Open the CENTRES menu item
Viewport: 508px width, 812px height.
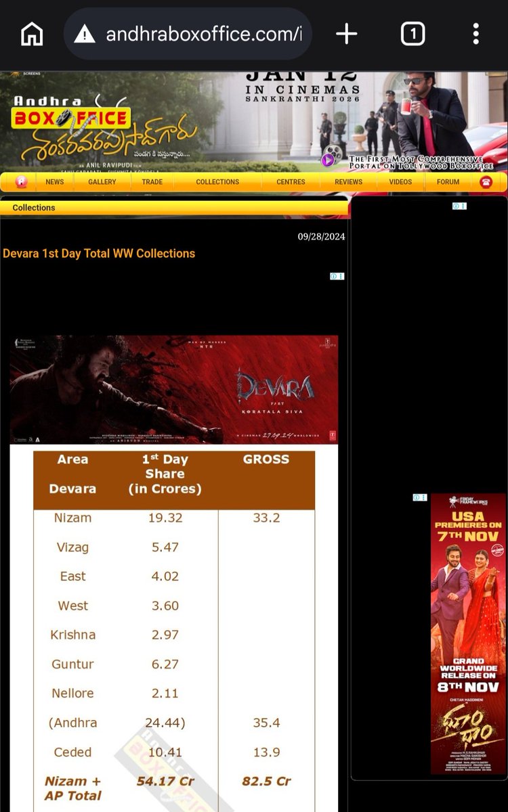coord(292,182)
